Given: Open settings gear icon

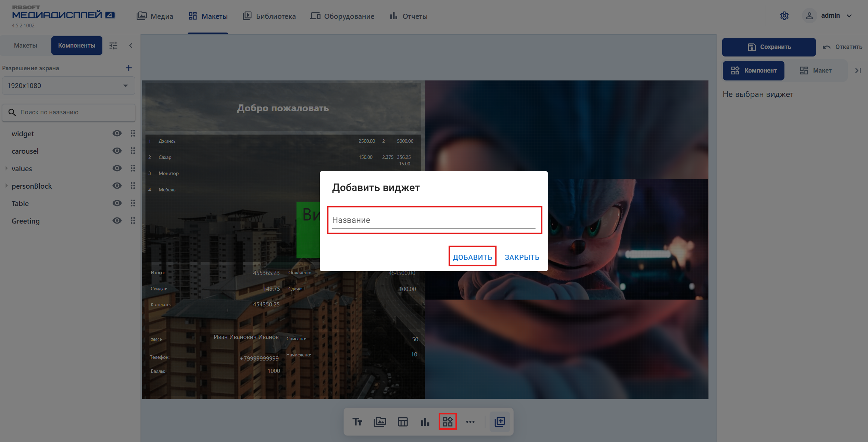Looking at the screenshot, I should click(784, 16).
